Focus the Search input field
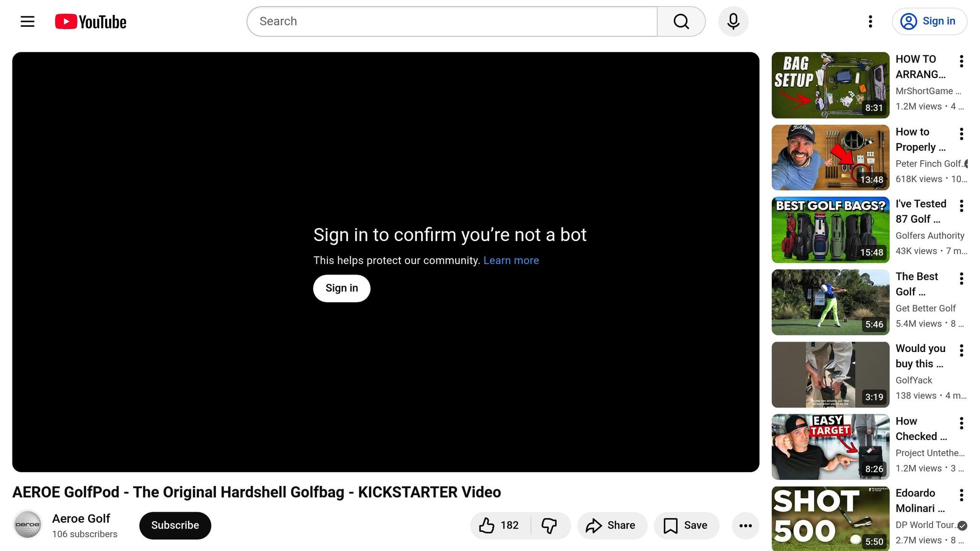Viewport: 980px width, 551px height. tap(451, 22)
